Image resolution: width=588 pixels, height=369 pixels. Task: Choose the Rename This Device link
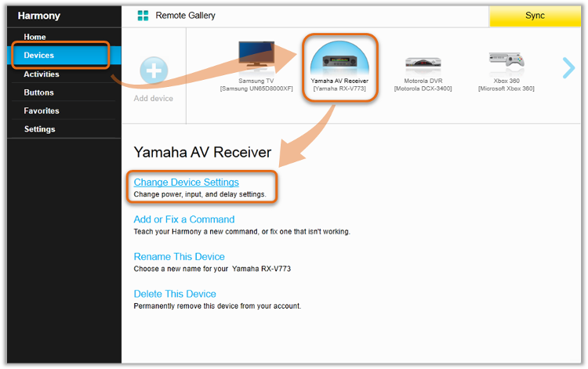pyautogui.click(x=180, y=257)
